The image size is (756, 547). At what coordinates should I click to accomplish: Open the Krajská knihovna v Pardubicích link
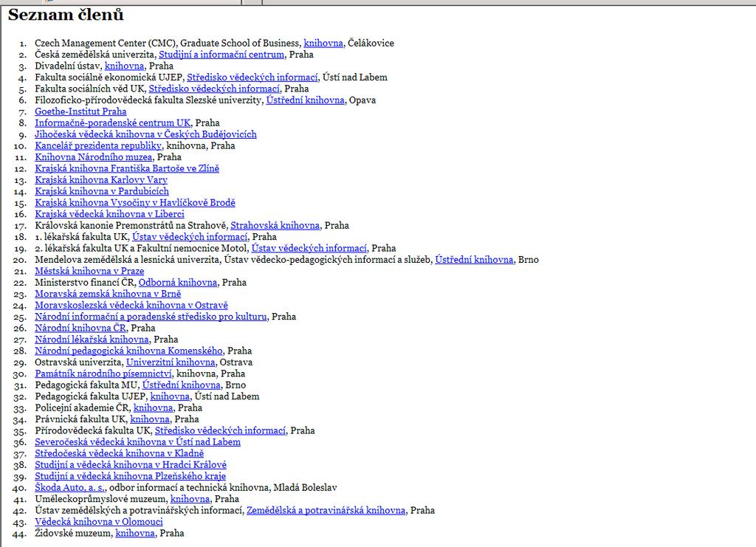pos(102,191)
